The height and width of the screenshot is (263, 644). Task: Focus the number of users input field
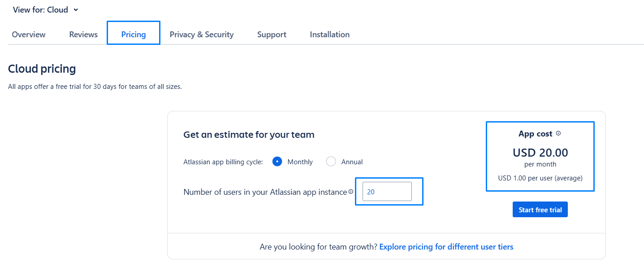pos(387,192)
